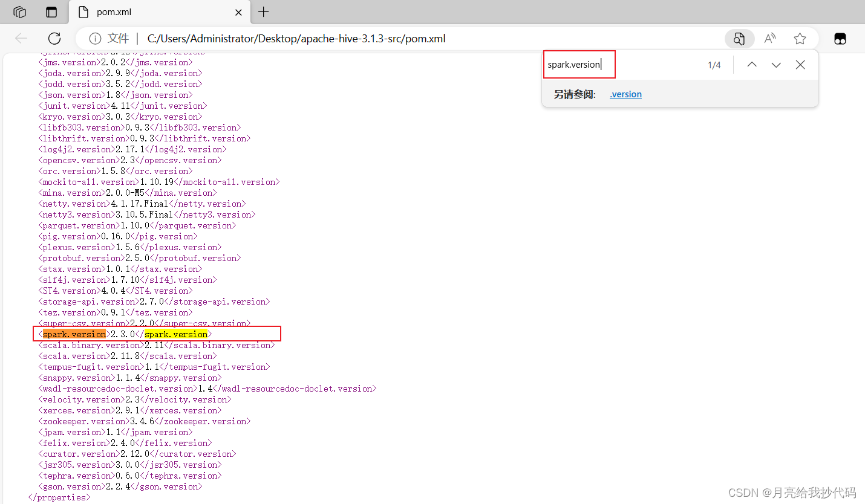Screen dimensions: 865x504
Task: Click the wadl-resourcedoc-doclet.version 1.4 line
Action: [207, 389]
